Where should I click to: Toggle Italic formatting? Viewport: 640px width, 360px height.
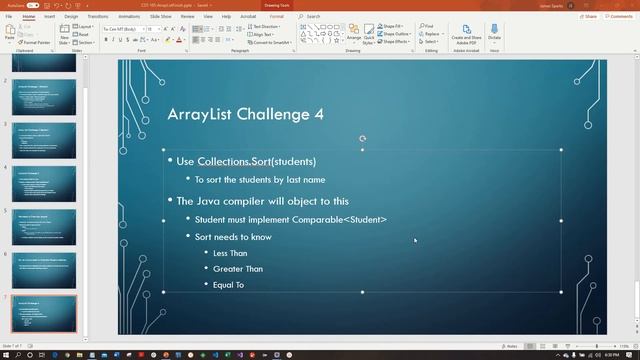click(x=113, y=40)
